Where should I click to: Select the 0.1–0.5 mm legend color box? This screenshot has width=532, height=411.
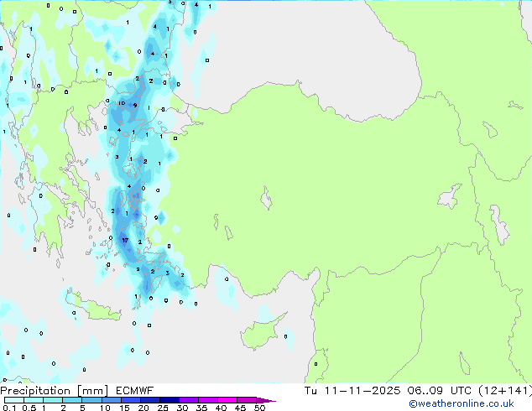[14, 400]
